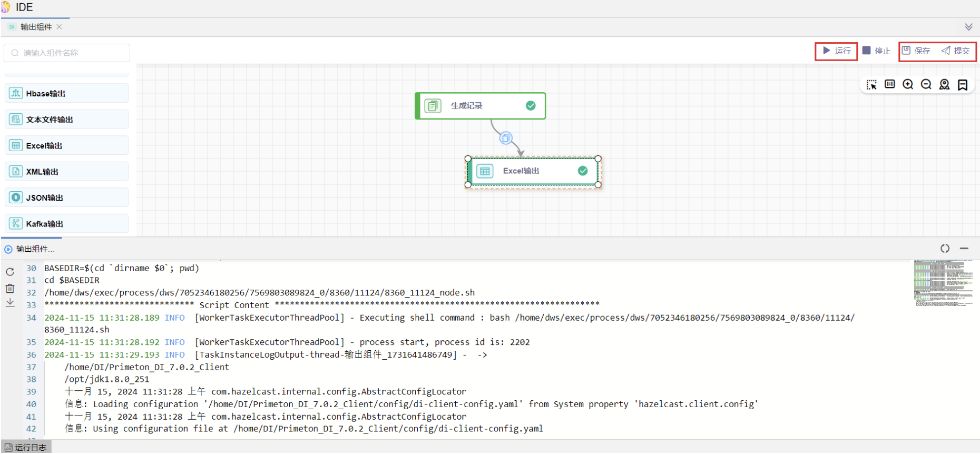
Task: Refresh the run log output
Action: coord(10,272)
